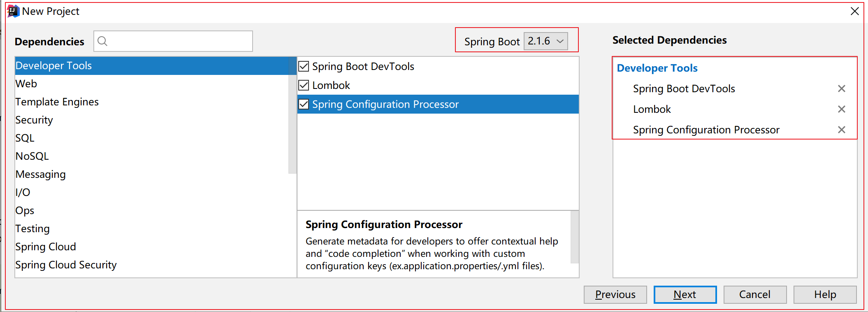Select the Spring Cloud category
The height and width of the screenshot is (312, 868).
click(x=152, y=247)
